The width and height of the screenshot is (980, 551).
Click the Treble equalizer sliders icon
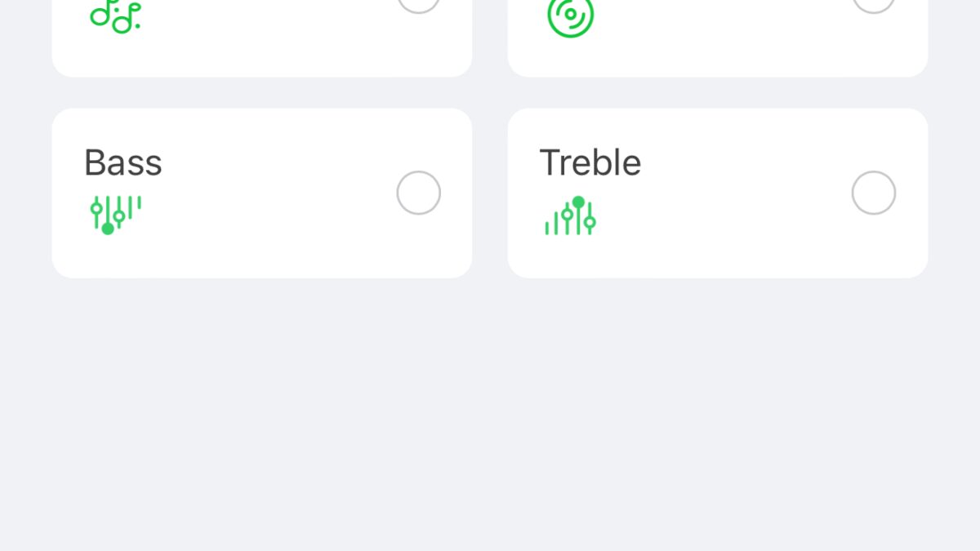pyautogui.click(x=571, y=216)
